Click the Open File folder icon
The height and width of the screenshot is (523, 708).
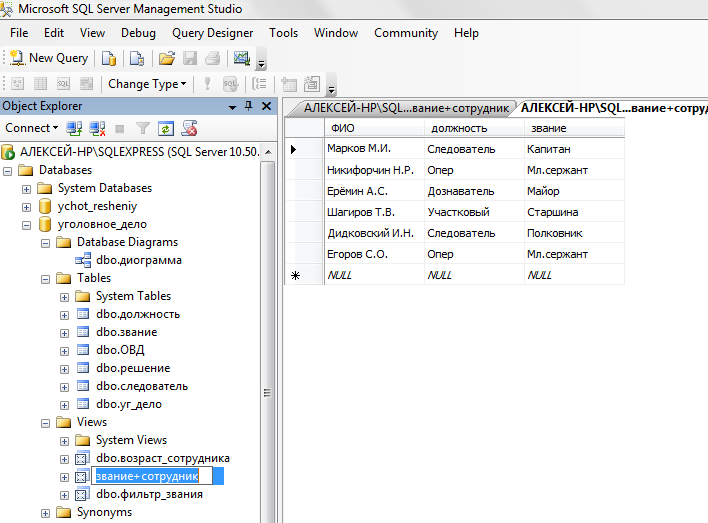click(x=167, y=58)
